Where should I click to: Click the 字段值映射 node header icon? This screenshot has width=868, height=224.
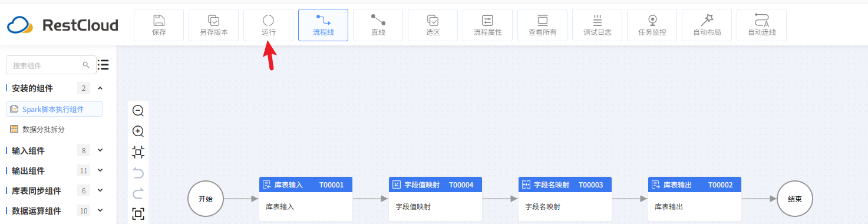coord(397,185)
